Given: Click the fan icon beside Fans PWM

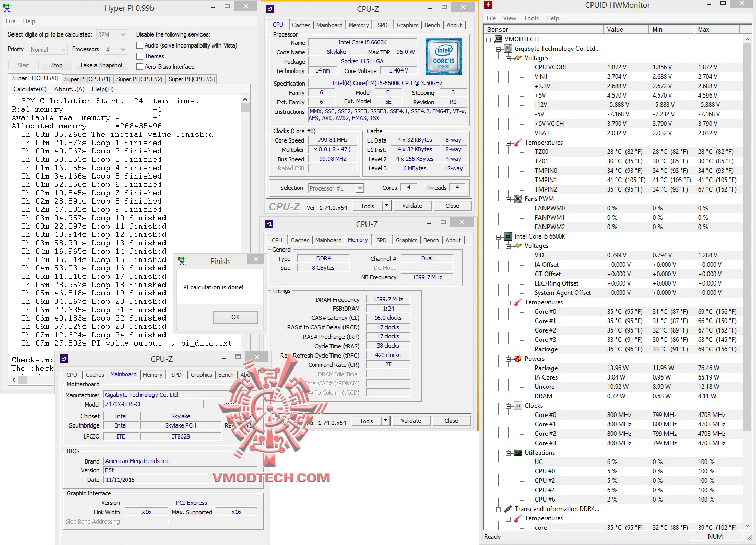Looking at the screenshot, I should click(x=517, y=199).
